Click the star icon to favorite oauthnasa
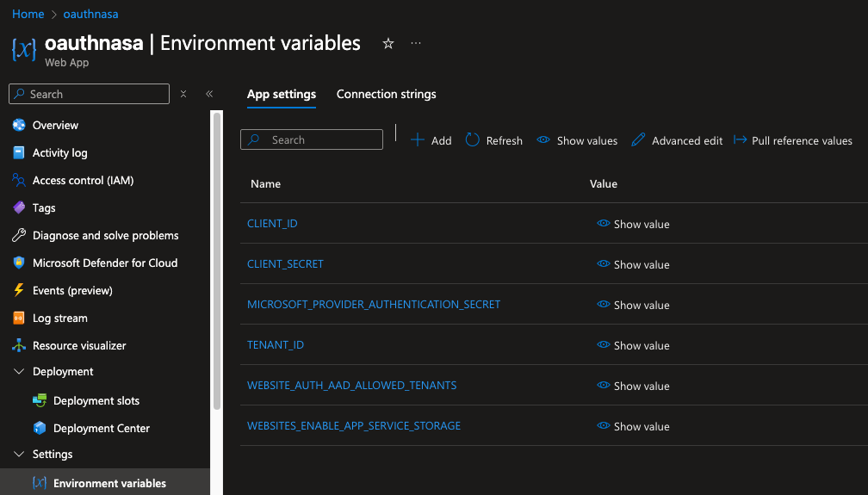The image size is (868, 495). (x=388, y=44)
